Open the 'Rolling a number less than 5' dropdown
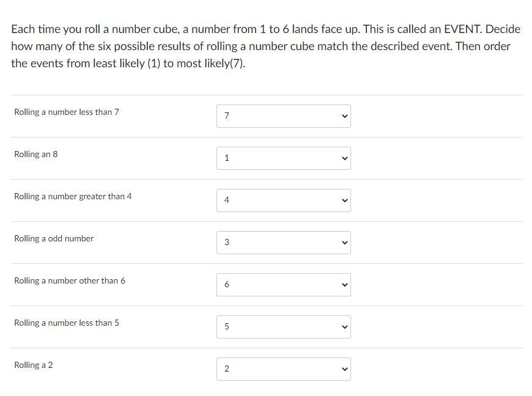 tap(283, 327)
